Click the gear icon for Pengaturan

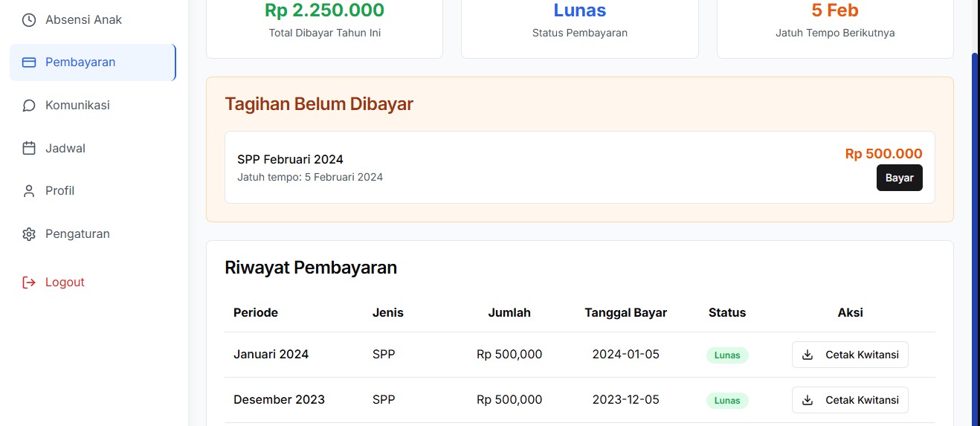pyautogui.click(x=29, y=234)
